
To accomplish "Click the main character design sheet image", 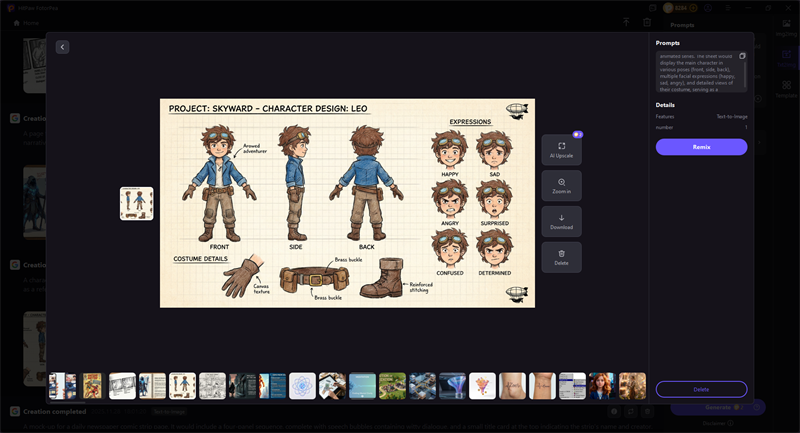I will 347,203.
